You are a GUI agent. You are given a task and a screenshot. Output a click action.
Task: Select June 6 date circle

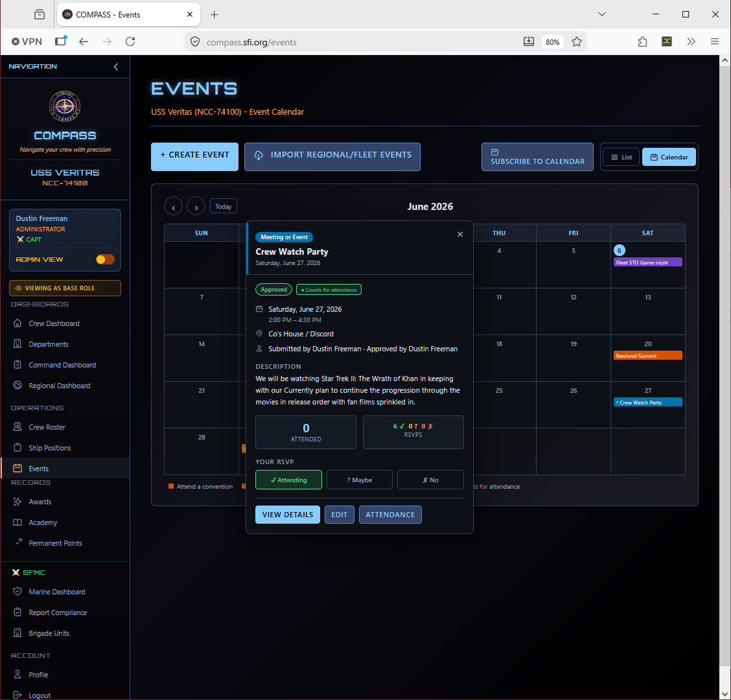point(619,250)
